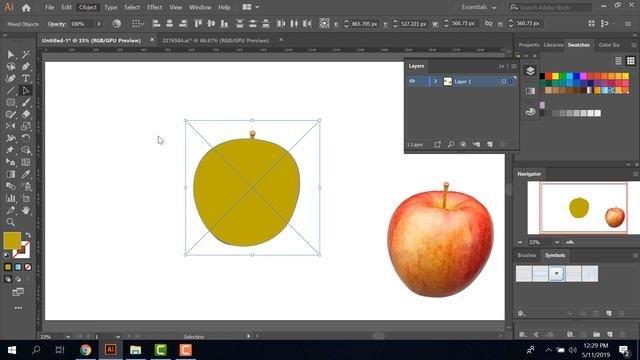This screenshot has width=640, height=360.
Task: Switch to the Untitled-1 document tab
Action: [91, 40]
